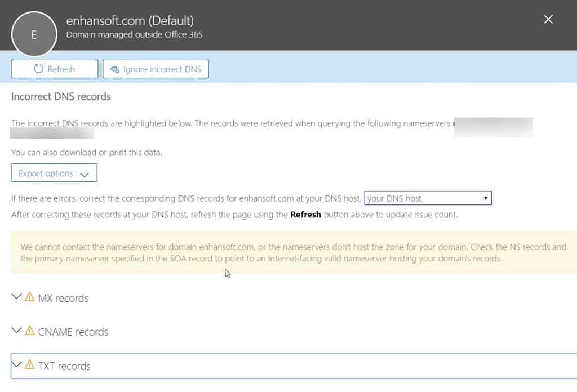Click the warning triangle next to MX records

29,297
